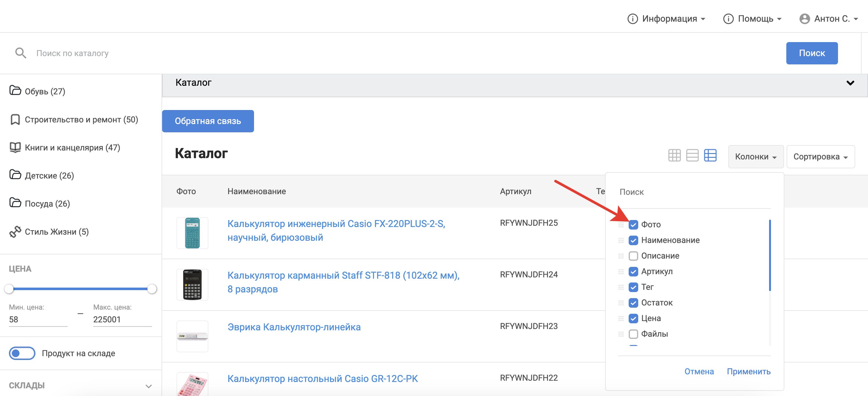The image size is (868, 396).
Task: Uncheck the Остаток column checkbox
Action: (633, 303)
